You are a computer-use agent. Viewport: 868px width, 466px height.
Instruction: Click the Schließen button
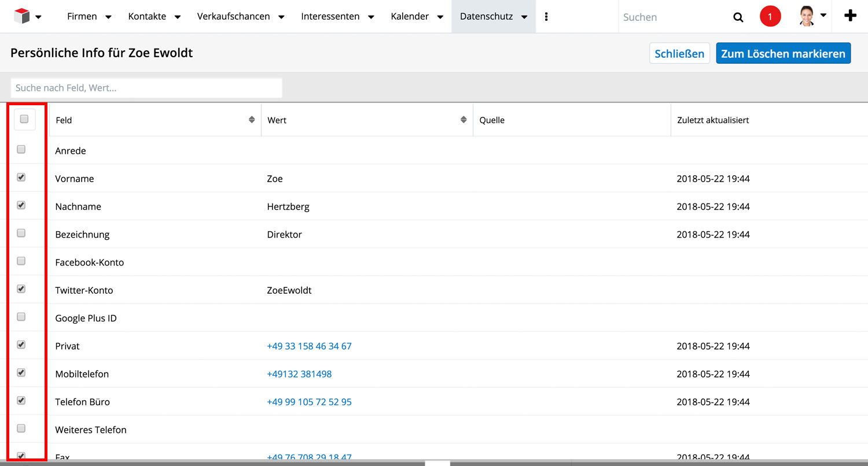pyautogui.click(x=679, y=54)
